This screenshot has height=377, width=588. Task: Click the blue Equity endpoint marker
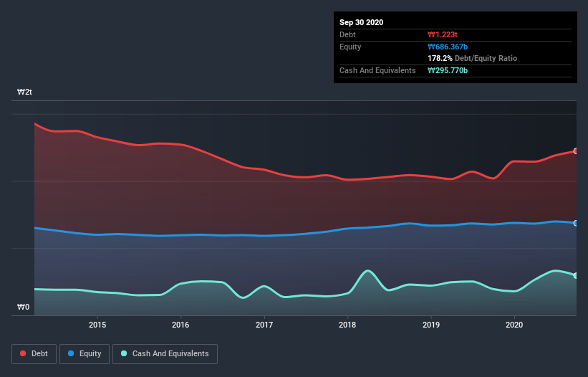[x=576, y=223]
